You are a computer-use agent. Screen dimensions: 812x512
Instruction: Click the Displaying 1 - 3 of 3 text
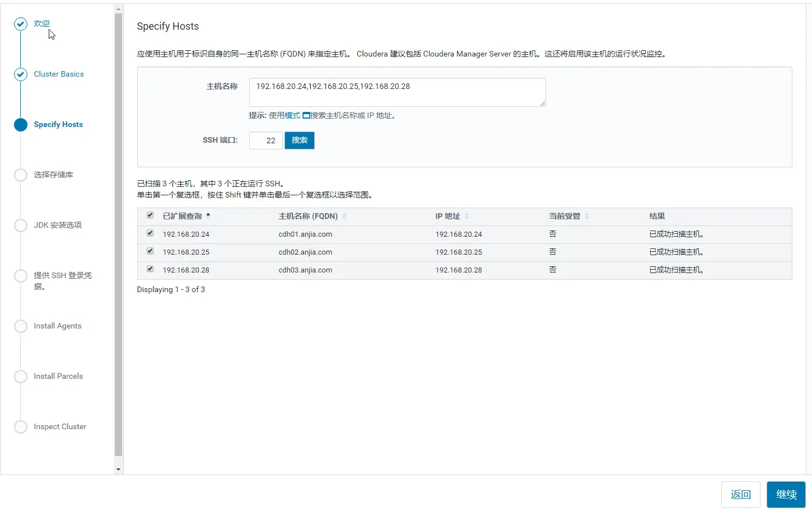(171, 289)
